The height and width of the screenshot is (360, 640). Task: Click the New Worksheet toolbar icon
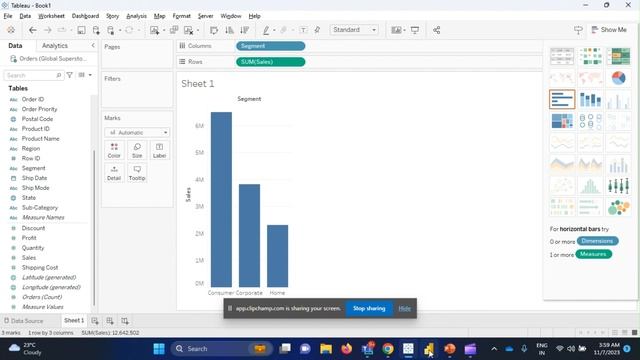coord(154,30)
